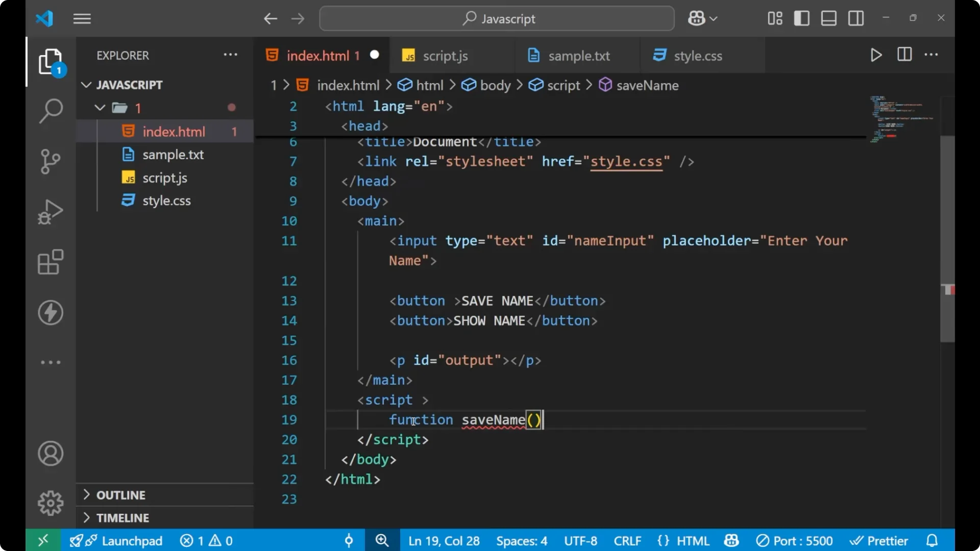980x551 pixels.
Task: Open the Extensions view
Action: click(x=50, y=262)
